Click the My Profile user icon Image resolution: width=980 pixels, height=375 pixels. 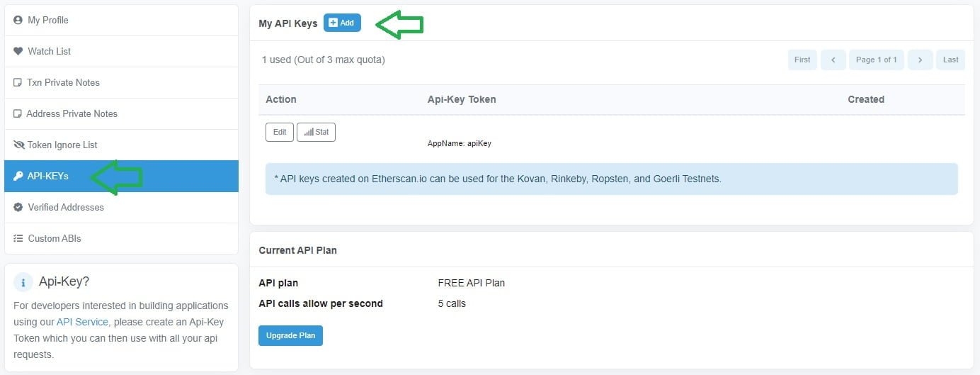[x=18, y=21]
